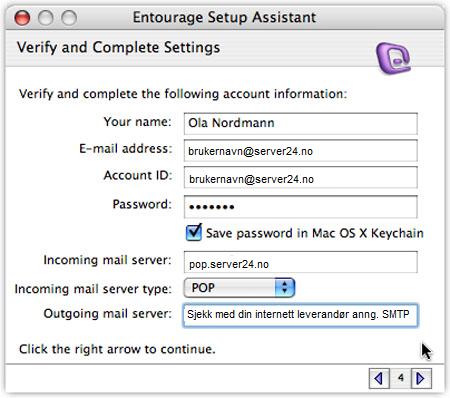Image resolution: width=450 pixels, height=398 pixels.
Task: Click the purple Entourage logo icon
Action: tap(393, 58)
